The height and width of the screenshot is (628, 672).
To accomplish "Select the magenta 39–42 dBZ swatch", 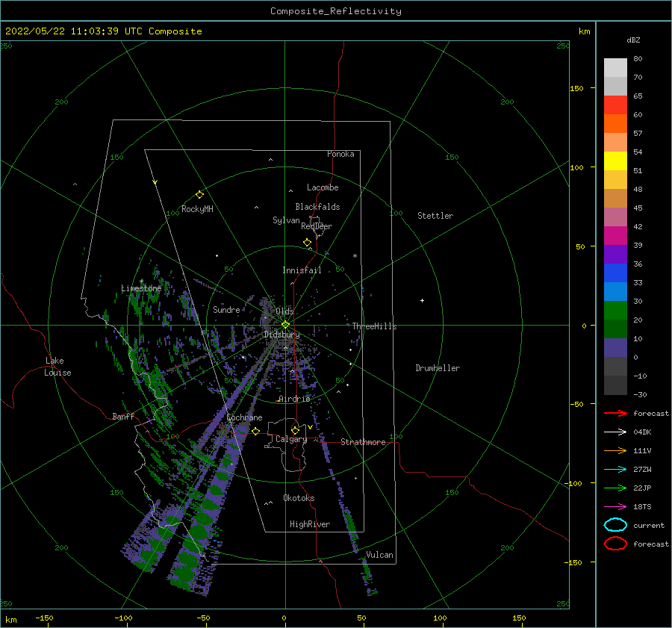I will click(x=615, y=236).
